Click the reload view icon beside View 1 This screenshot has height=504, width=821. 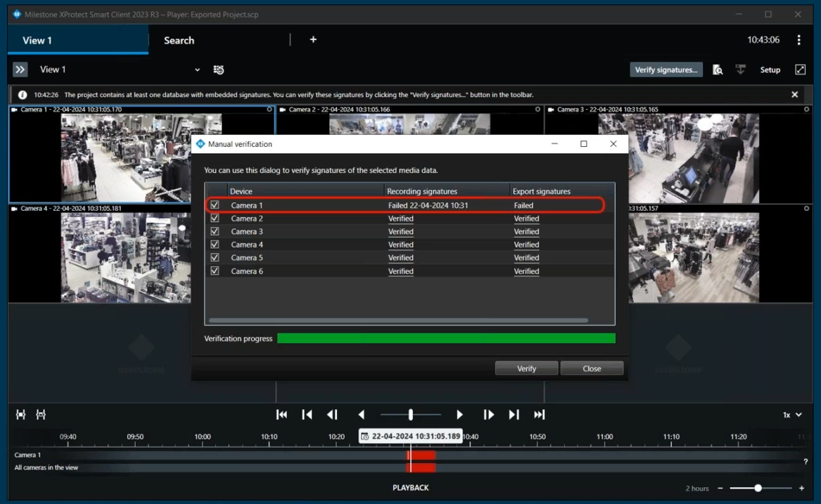219,70
